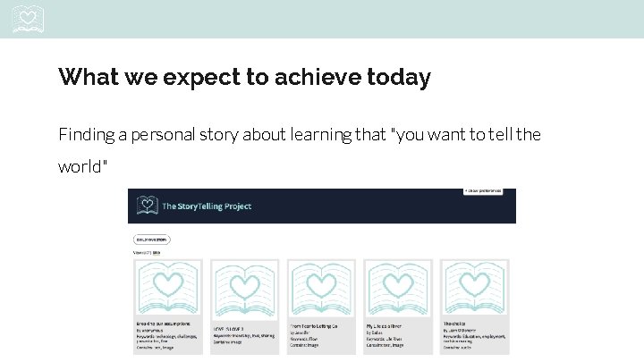
Task: Open the 'My Life as a River' thumbnail
Action: pos(398,286)
